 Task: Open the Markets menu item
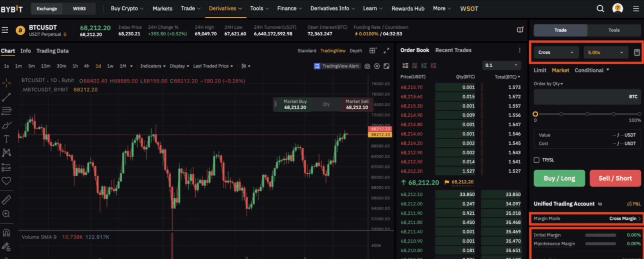(162, 9)
